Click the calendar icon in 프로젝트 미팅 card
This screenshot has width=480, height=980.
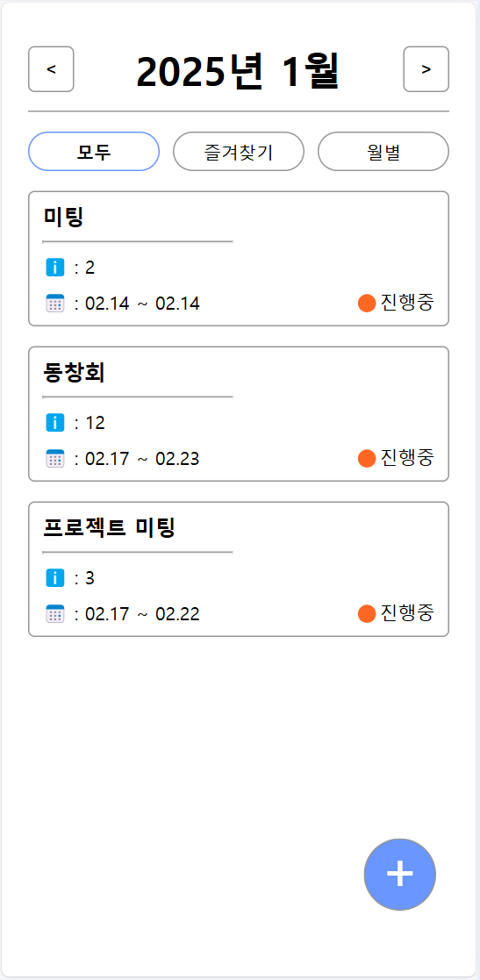[55, 614]
